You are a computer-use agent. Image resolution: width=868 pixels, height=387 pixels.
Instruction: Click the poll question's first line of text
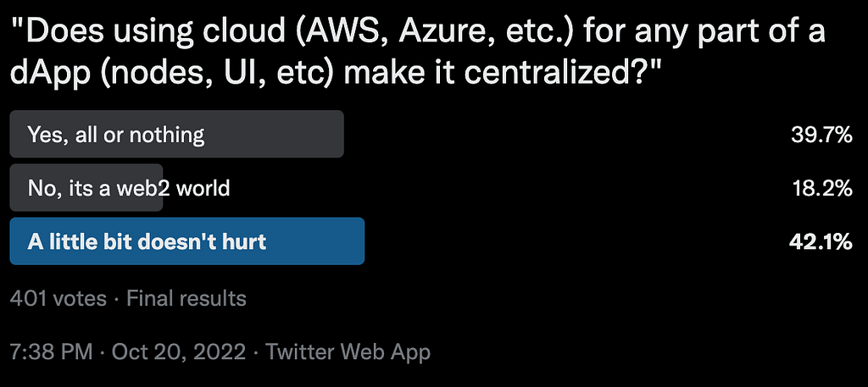click(418, 32)
